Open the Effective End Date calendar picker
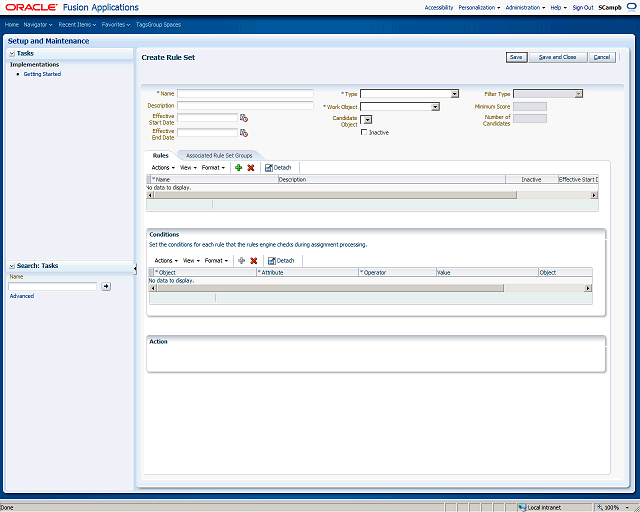 coord(244,133)
